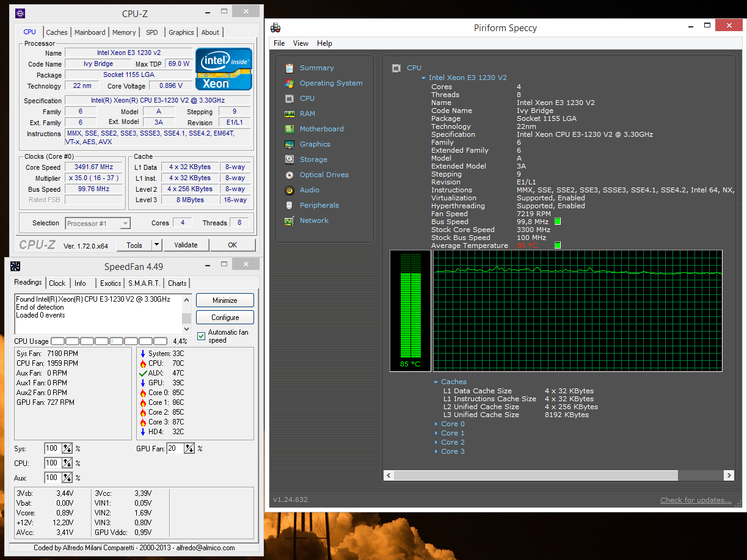Click the Configure button in SpeedFan
The image size is (747, 560).
click(225, 318)
